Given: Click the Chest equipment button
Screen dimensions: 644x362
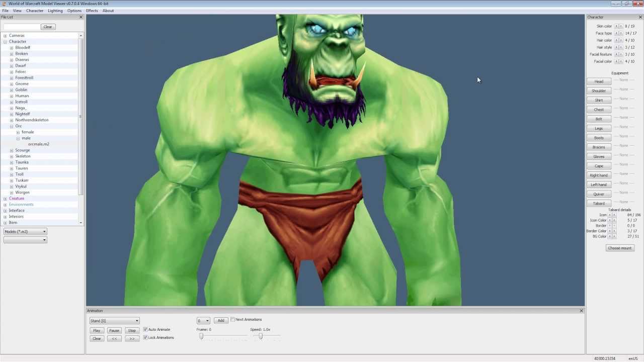Looking at the screenshot, I should pyautogui.click(x=599, y=110).
